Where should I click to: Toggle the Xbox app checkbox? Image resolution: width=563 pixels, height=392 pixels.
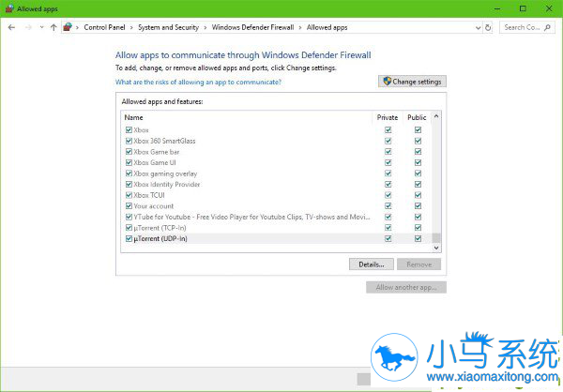tap(129, 129)
